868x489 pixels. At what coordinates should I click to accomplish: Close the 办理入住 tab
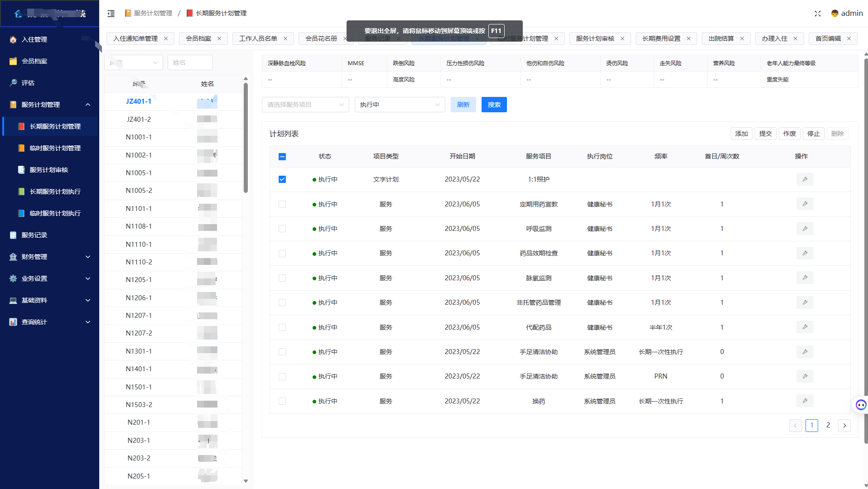[796, 38]
